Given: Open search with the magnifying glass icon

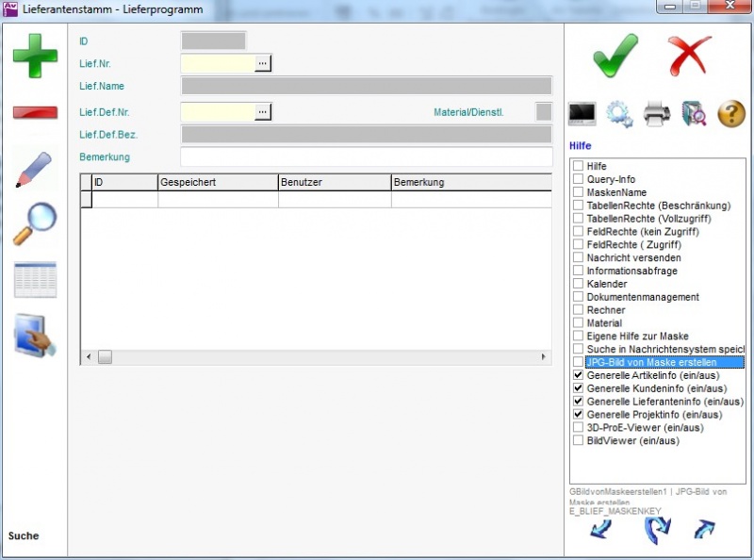Looking at the screenshot, I should click(35, 223).
